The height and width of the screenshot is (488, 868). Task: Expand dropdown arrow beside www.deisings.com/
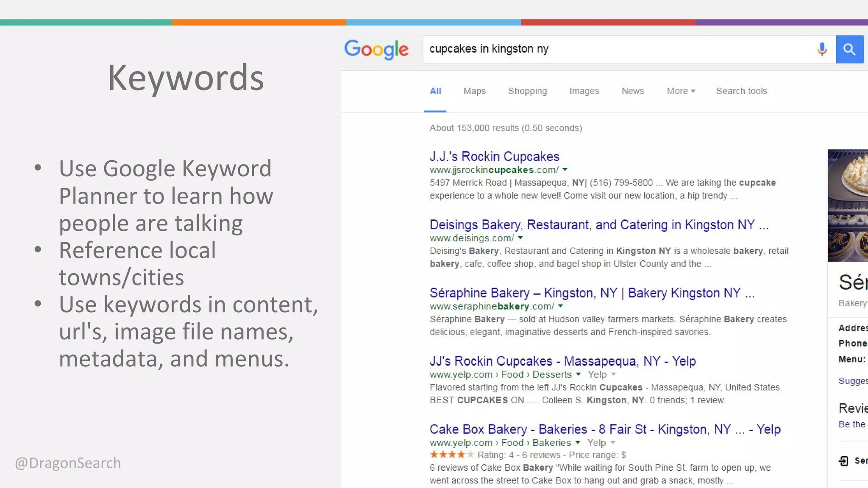coord(520,238)
